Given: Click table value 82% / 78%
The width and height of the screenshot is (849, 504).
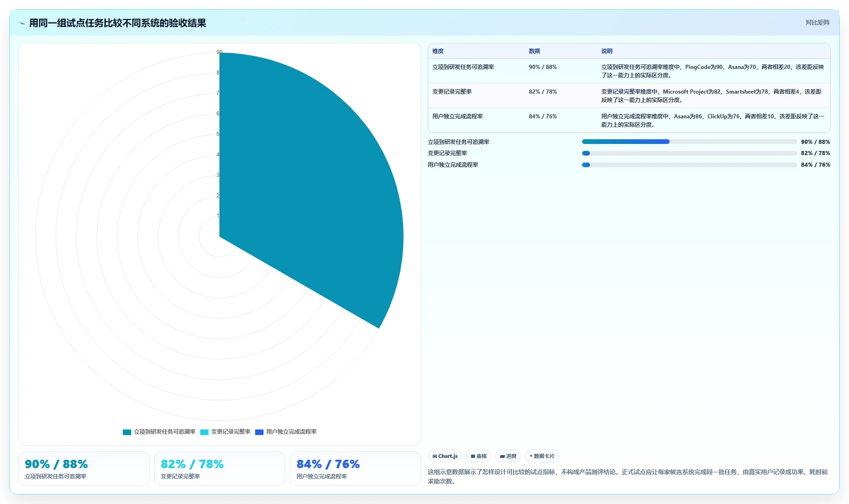Looking at the screenshot, I should click(x=543, y=92).
